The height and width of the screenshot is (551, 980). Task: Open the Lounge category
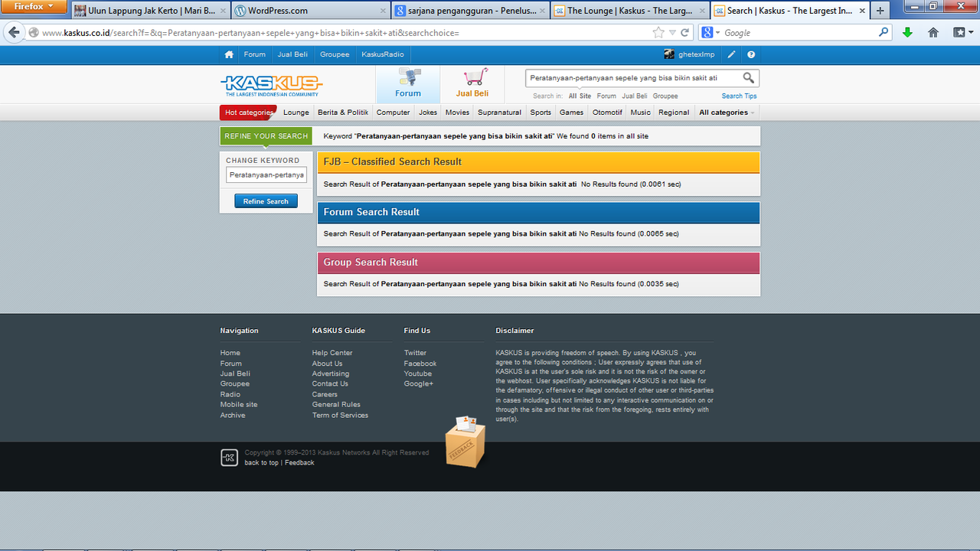pyautogui.click(x=296, y=112)
